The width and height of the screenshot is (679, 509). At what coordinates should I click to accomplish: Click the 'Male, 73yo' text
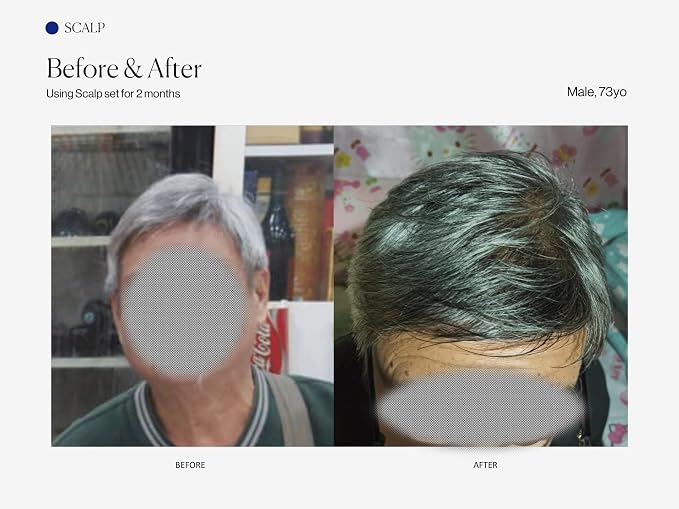pyautogui.click(x=597, y=92)
